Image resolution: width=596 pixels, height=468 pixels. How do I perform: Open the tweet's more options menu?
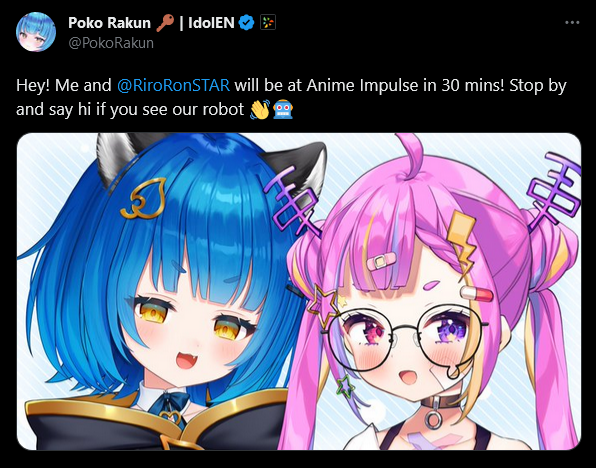(572, 23)
